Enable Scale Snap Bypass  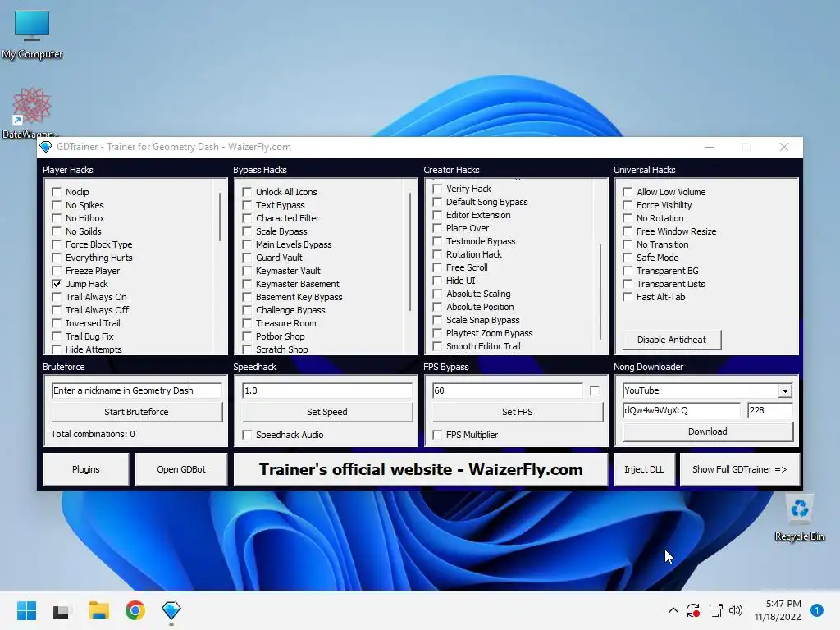pyautogui.click(x=437, y=320)
